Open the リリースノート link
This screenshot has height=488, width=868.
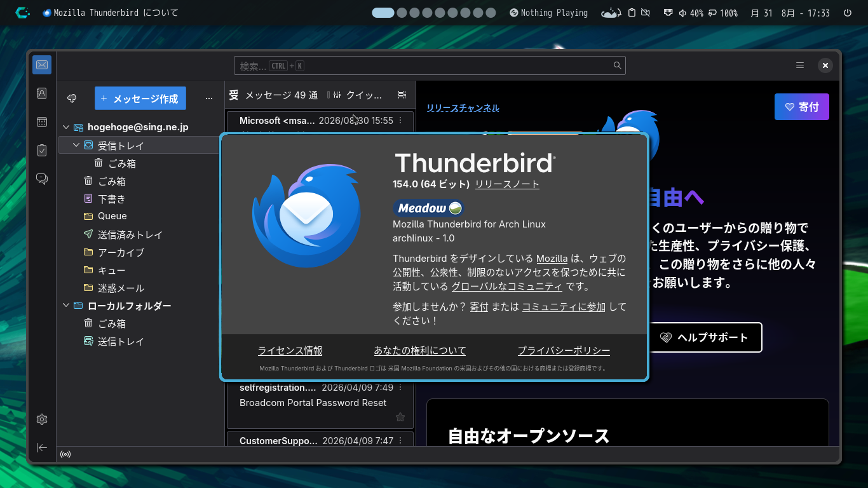[x=507, y=184]
